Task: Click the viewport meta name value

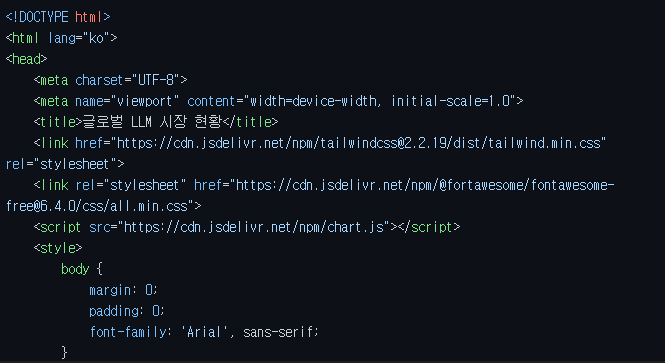Action: tap(145, 101)
